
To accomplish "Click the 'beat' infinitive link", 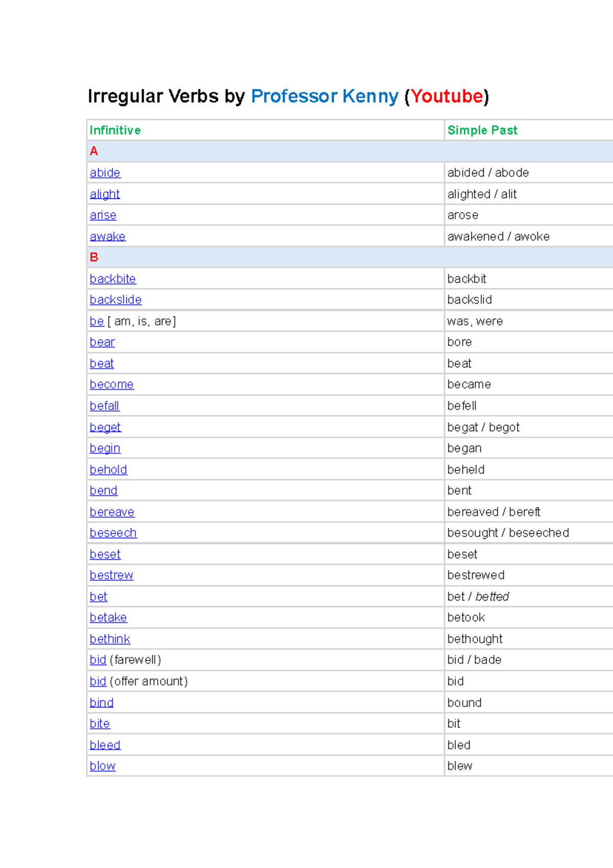I will click(102, 363).
